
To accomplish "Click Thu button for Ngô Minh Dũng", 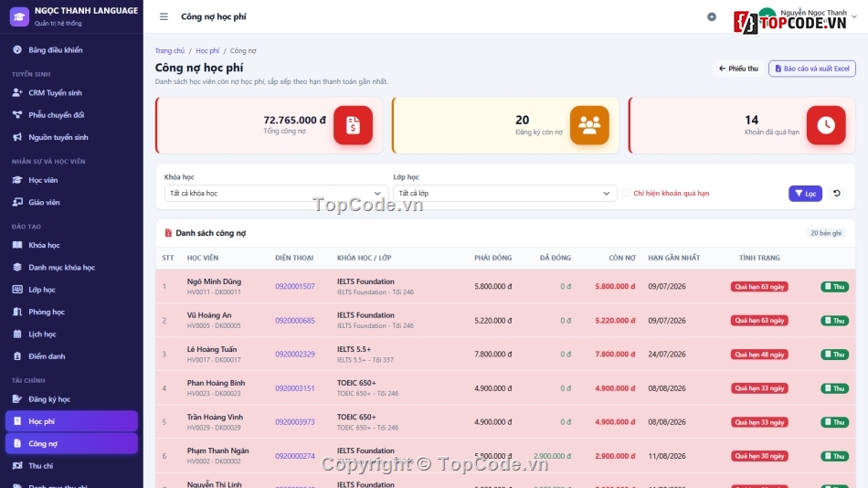I will (835, 286).
